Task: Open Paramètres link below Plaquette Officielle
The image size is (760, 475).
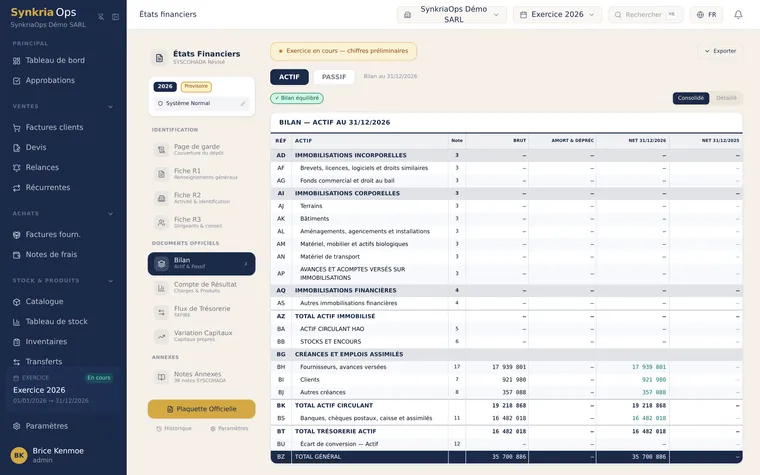Action: click(x=229, y=428)
